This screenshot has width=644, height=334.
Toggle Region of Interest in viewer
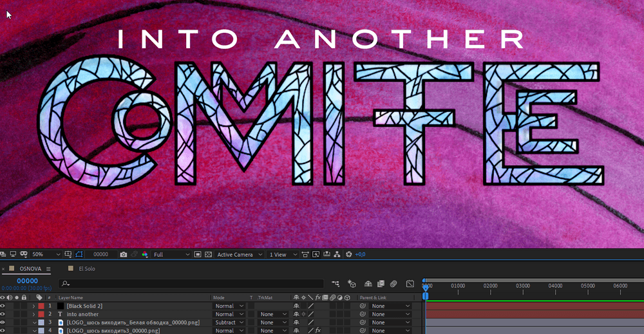coord(198,254)
